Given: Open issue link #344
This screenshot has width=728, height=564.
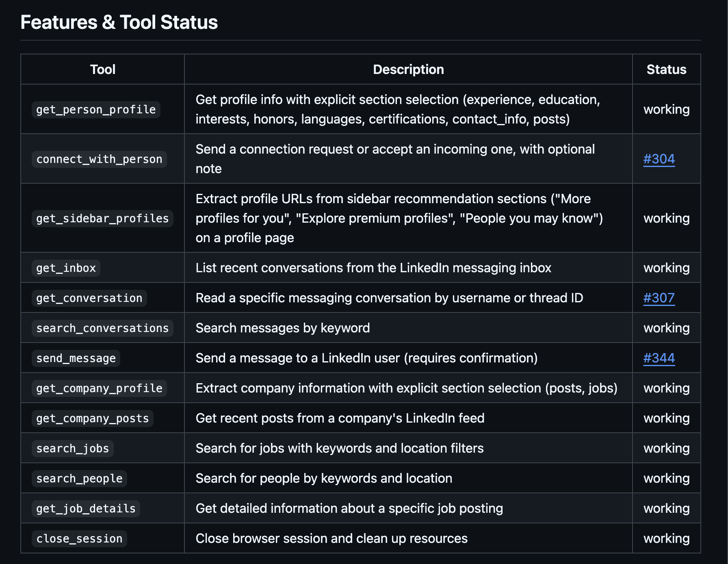Looking at the screenshot, I should [659, 358].
